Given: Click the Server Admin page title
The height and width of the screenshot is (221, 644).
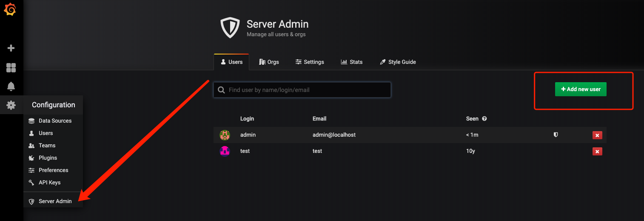Looking at the screenshot, I should pos(278,24).
